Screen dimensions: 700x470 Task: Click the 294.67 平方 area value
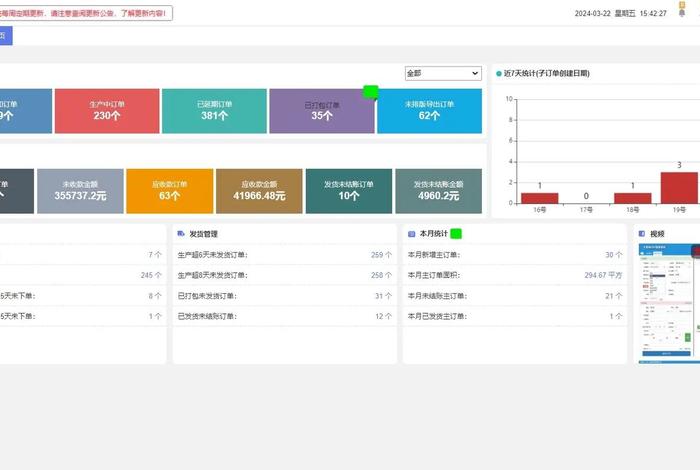[603, 275]
